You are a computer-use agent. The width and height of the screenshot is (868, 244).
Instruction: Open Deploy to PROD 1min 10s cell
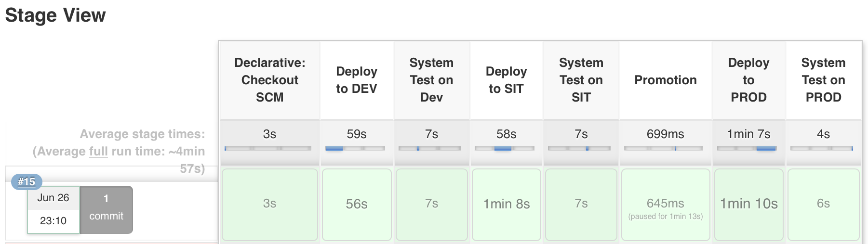point(748,204)
